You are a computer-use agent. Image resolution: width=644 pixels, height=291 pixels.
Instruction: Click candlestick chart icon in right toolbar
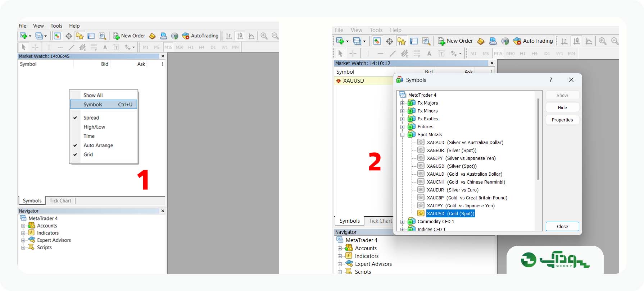(x=576, y=41)
